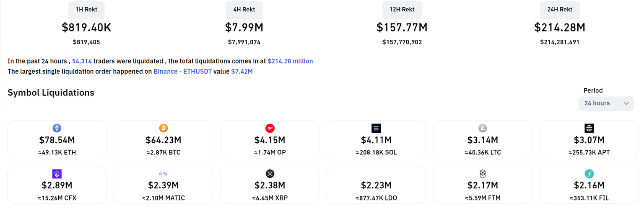Click the Ethereum coin icon

(57, 128)
